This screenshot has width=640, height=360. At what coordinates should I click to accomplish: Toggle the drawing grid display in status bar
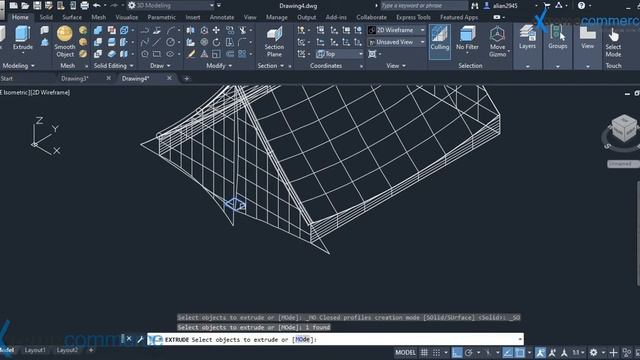point(424,353)
